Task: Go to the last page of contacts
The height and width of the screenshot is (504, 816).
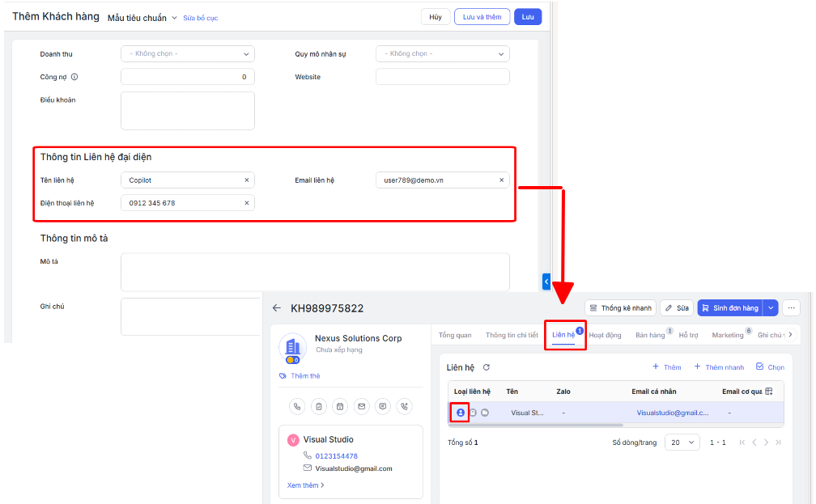Action: point(778,443)
